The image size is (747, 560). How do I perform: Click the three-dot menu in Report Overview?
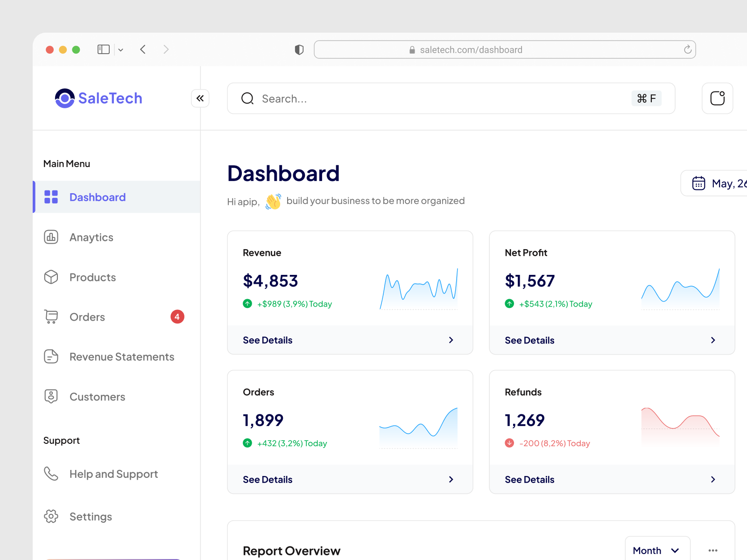(x=713, y=550)
